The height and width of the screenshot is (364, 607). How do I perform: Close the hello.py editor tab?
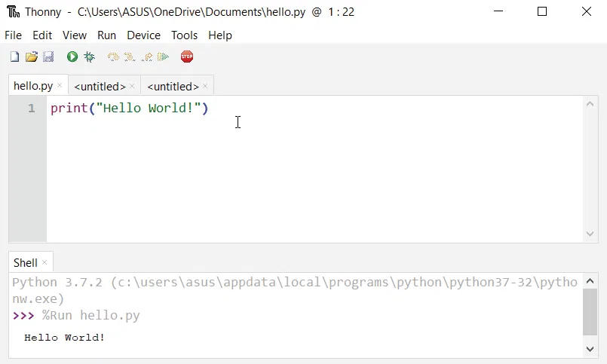pyautogui.click(x=60, y=86)
